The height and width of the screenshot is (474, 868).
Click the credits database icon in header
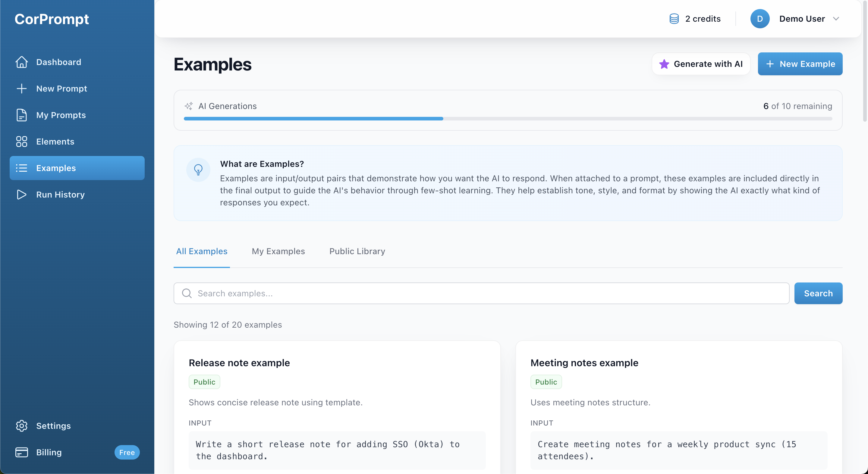[x=674, y=18]
